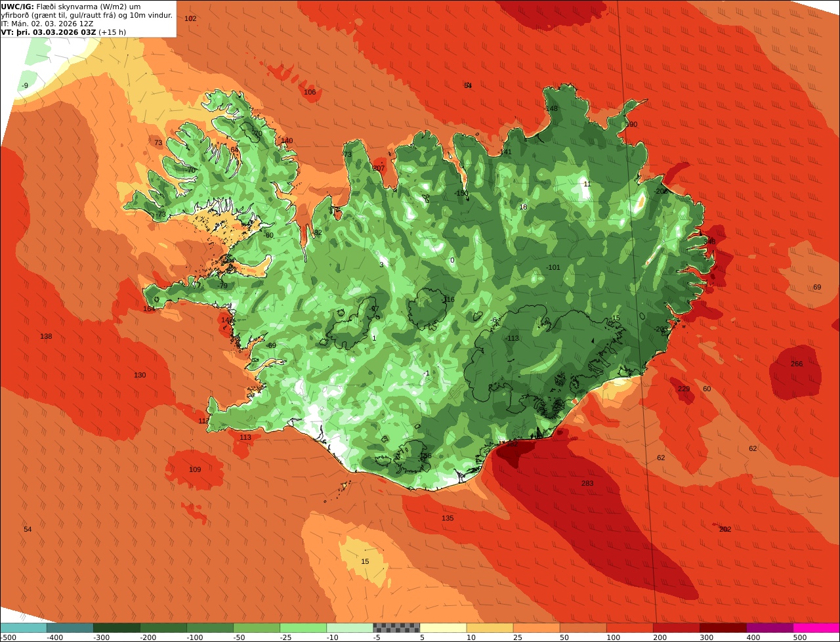Click maroon swatch between 300 and 400
The image size is (840, 642).
[723, 628]
